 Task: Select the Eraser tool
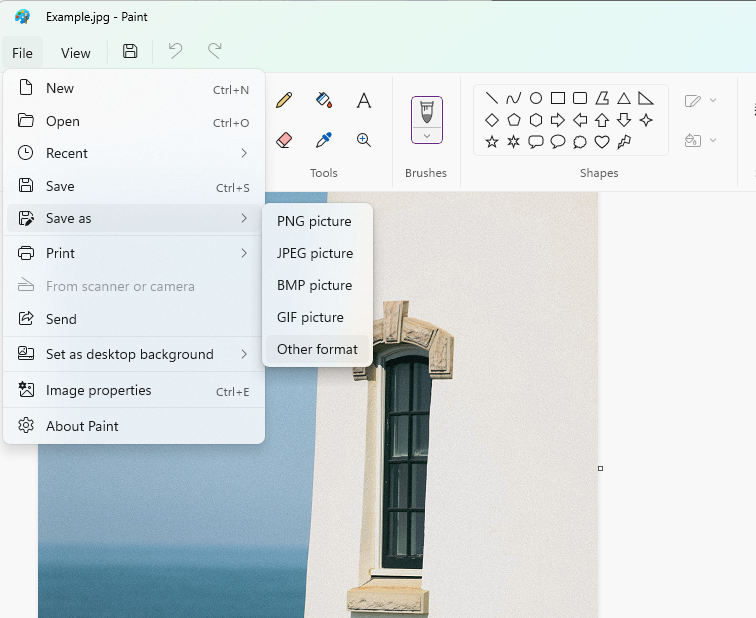click(x=284, y=140)
